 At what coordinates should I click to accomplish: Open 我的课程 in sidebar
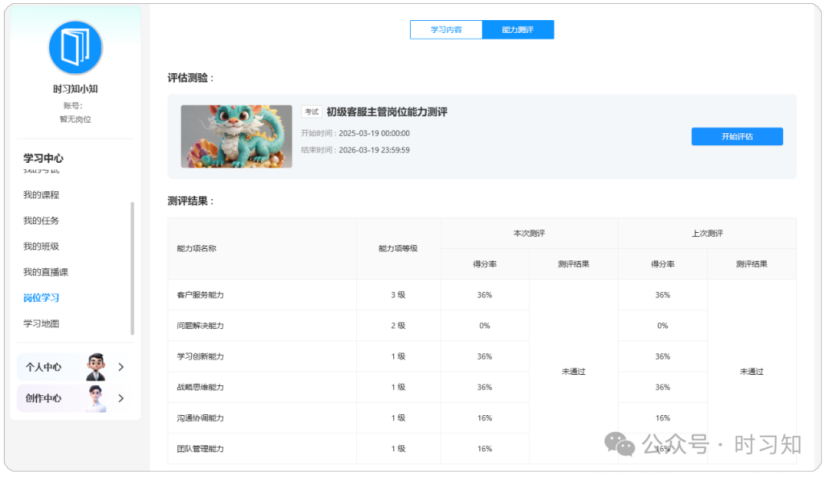[x=41, y=195]
